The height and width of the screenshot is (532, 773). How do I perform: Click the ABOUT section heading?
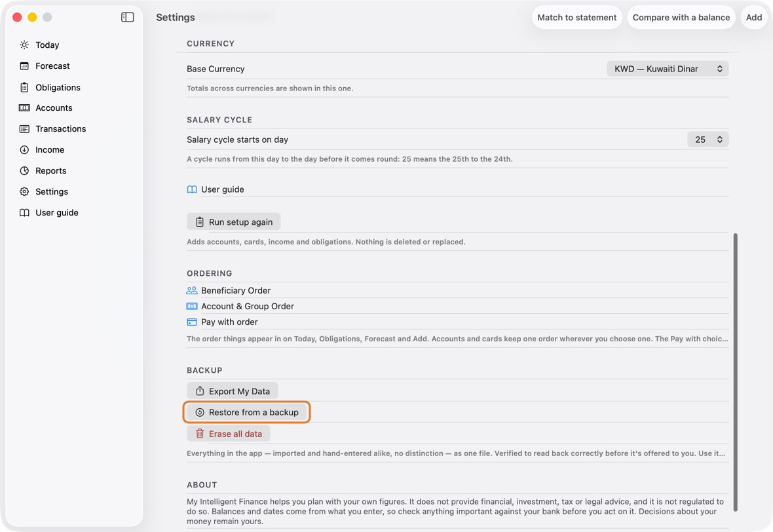tap(202, 485)
